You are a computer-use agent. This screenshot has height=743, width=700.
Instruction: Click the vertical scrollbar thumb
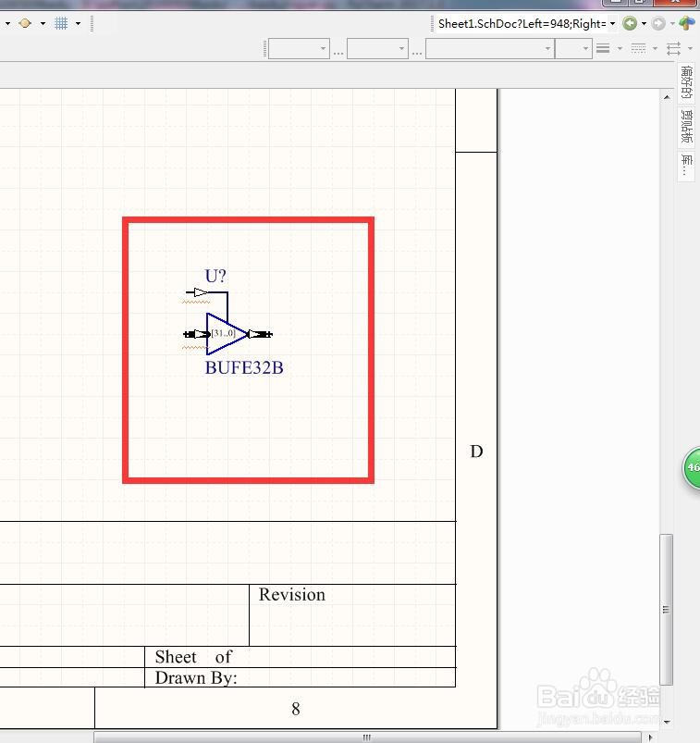(x=667, y=610)
